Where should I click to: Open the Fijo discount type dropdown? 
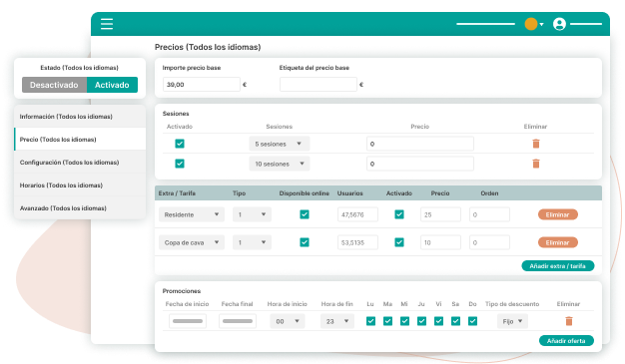coord(512,321)
